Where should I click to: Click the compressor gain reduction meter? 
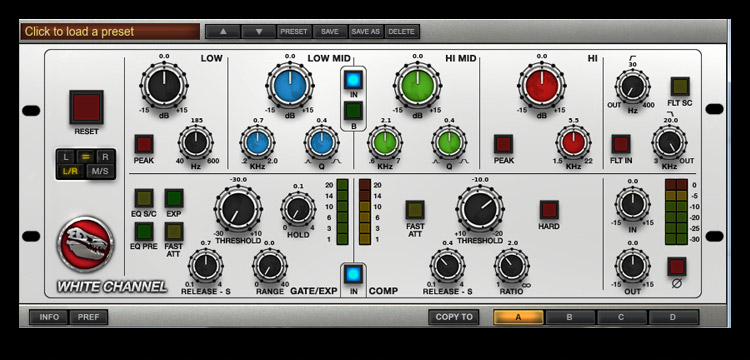365,212
